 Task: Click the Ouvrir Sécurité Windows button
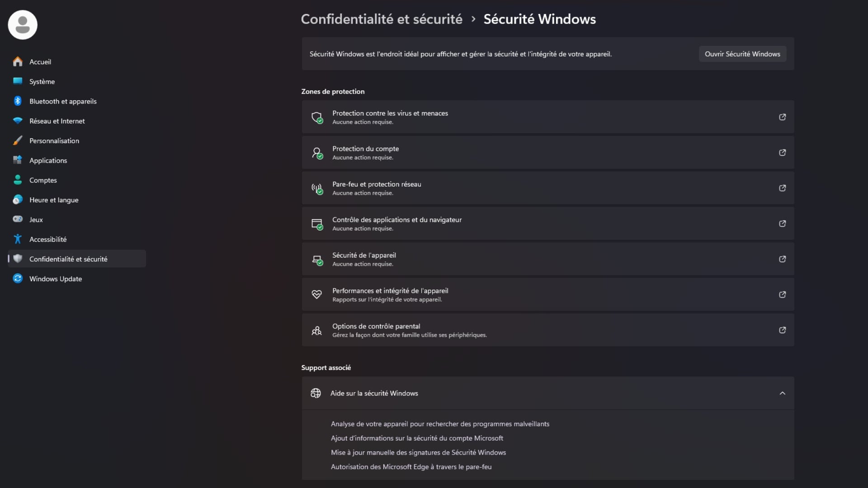[742, 54]
